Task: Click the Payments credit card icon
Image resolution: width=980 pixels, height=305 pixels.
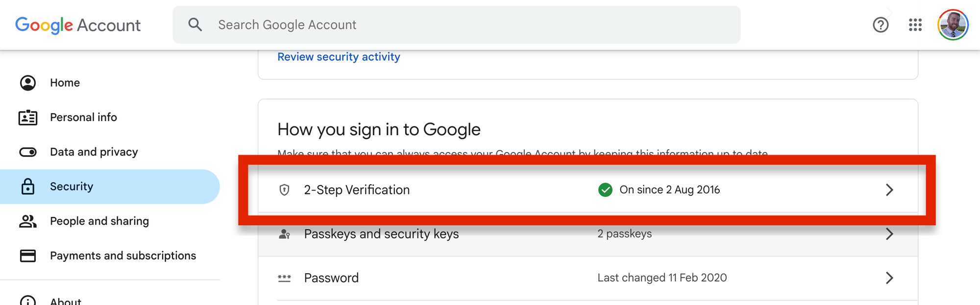Action: coord(28,256)
